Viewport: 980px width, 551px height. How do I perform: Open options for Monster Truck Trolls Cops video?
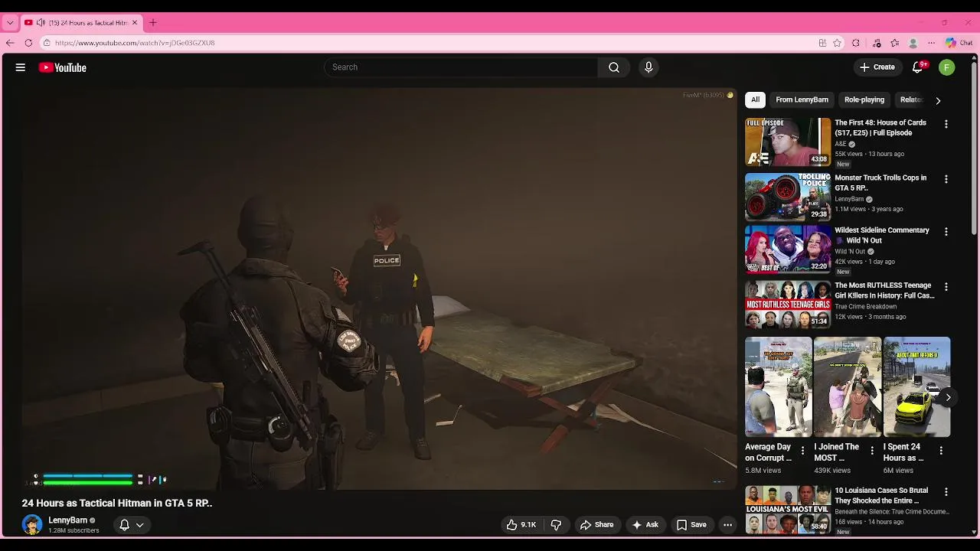[x=946, y=179]
